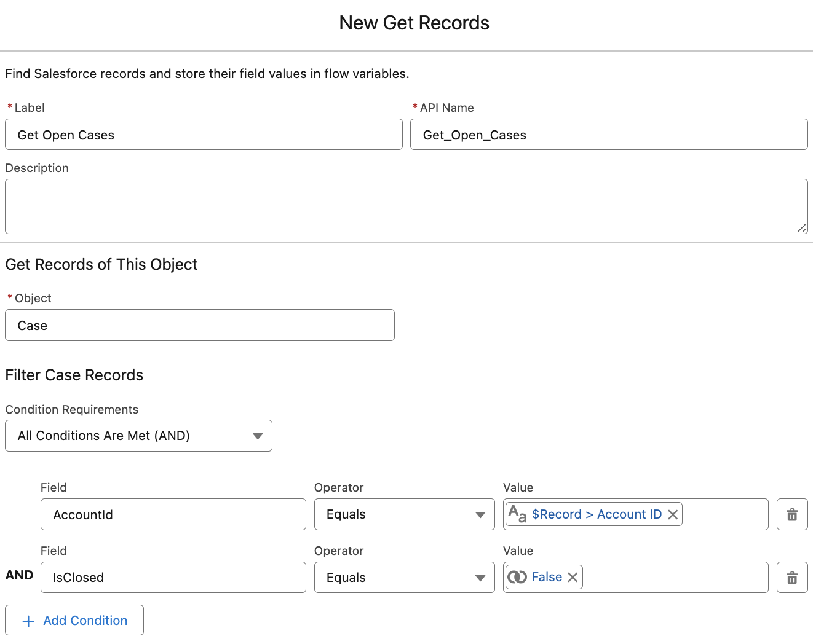
Task: Click the IsClosed Field input
Action: coord(173,578)
